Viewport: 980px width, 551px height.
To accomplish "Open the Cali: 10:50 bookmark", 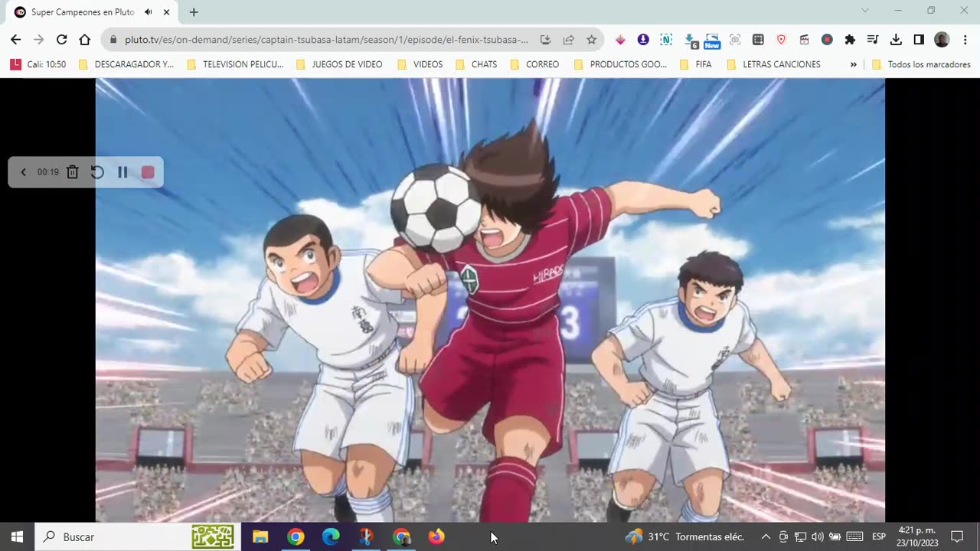I will coord(38,64).
